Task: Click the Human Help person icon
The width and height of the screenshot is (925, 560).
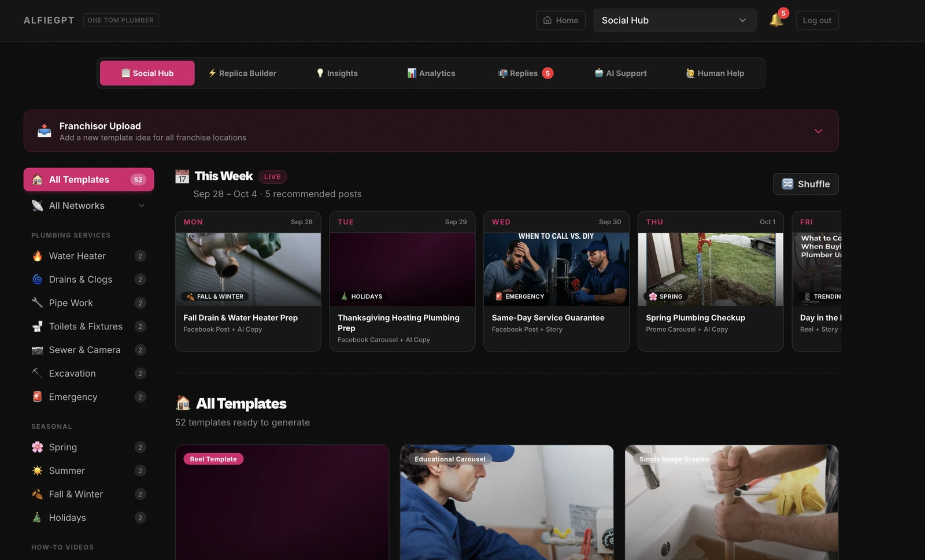Action: tap(690, 73)
